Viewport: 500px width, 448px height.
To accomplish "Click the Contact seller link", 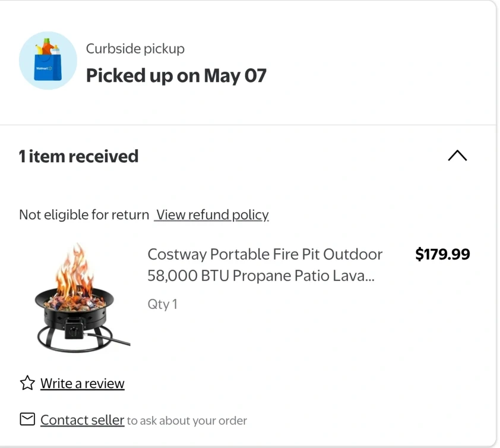I will click(82, 421).
